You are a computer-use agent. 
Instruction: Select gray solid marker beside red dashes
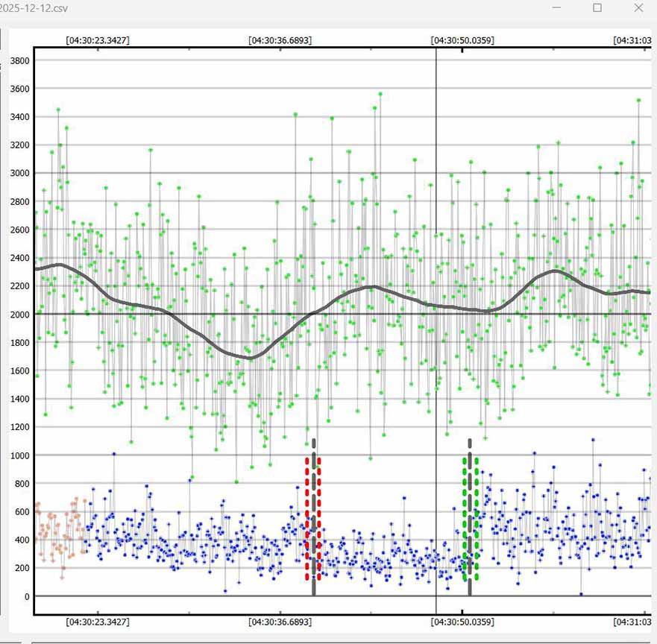click(314, 522)
